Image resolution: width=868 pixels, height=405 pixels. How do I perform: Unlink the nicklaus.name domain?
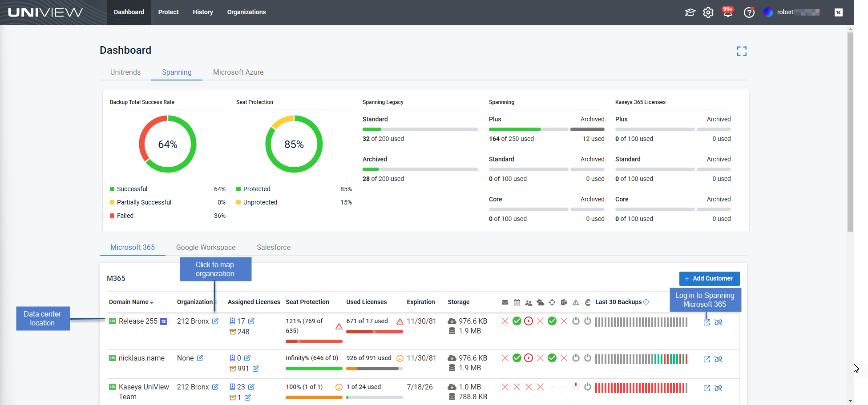tap(719, 359)
